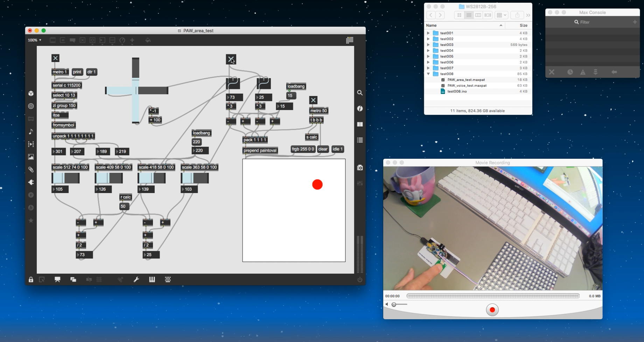
Task: Open the Plug-ins browser in Max left sidebar
Action: click(31, 182)
